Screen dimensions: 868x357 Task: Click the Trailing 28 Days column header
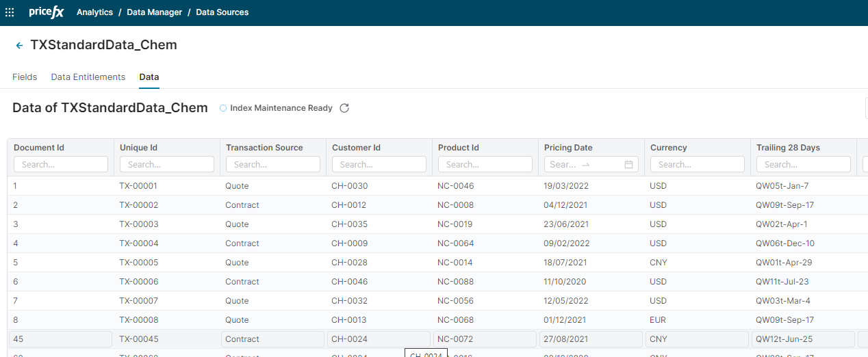point(788,148)
